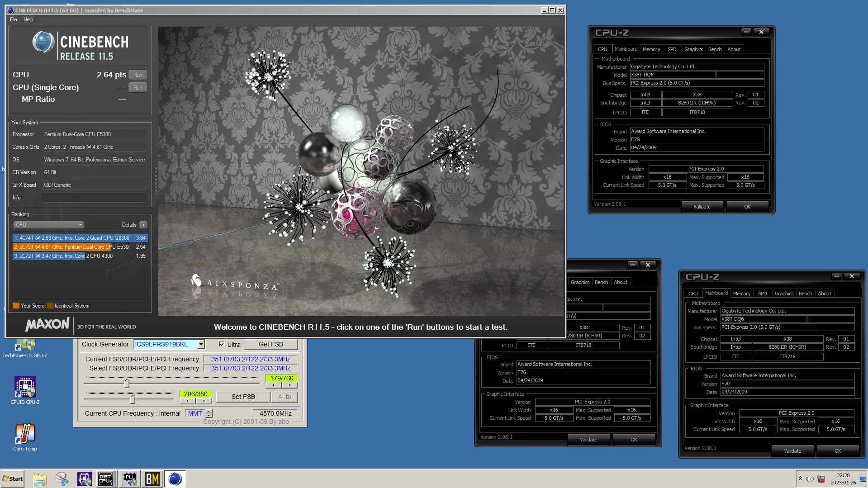Open the volume speaker tray icon
Screen dimensions: 868x488
pos(810,479)
